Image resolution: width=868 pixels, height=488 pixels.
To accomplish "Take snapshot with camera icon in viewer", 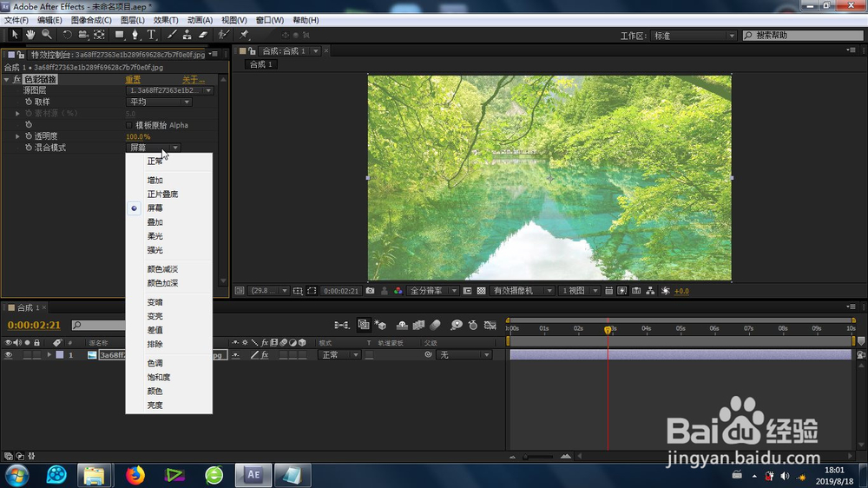I will (370, 291).
